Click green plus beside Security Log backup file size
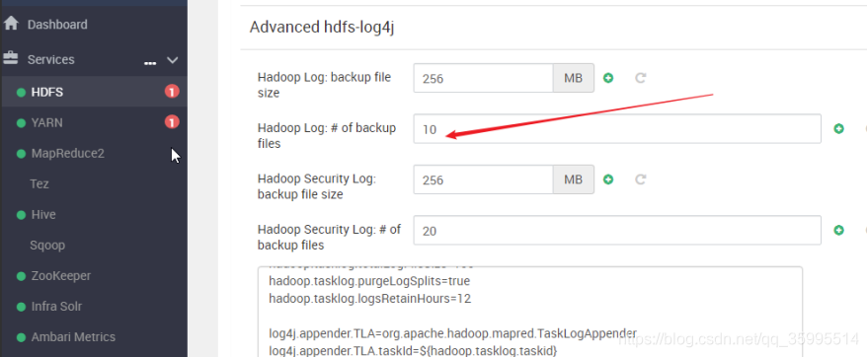This screenshot has width=868, height=357. click(608, 179)
